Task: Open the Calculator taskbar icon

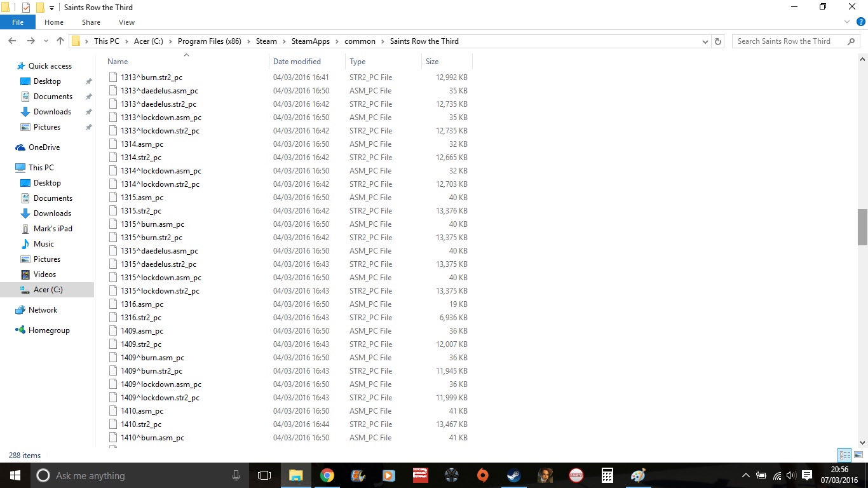Action: [607, 475]
